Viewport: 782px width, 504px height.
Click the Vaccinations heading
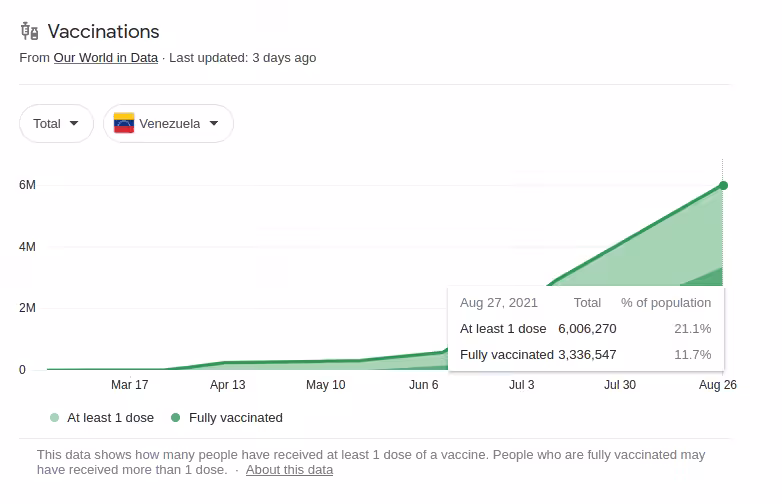coord(103,32)
